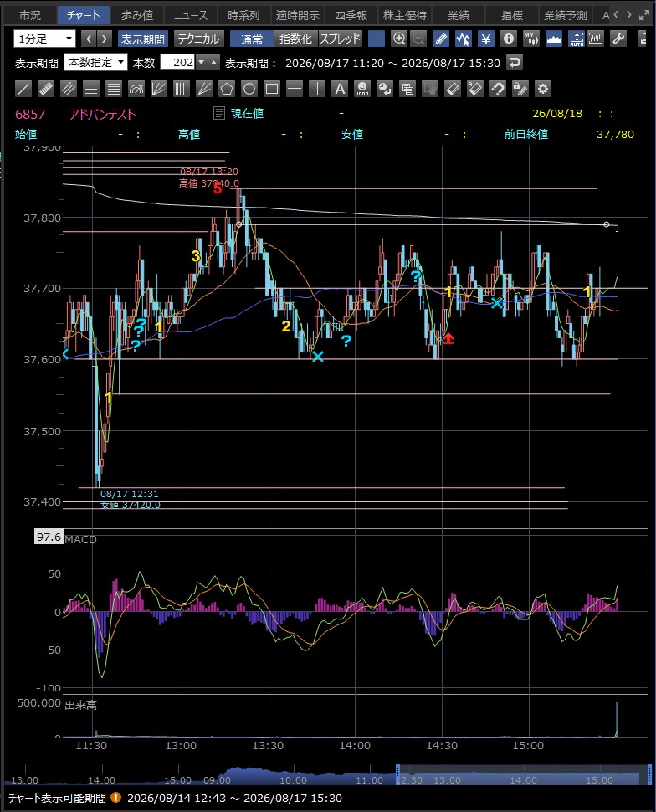Click the warning icon beside チャート表示可能期間
Screen dimensions: 656x812
coord(116,798)
